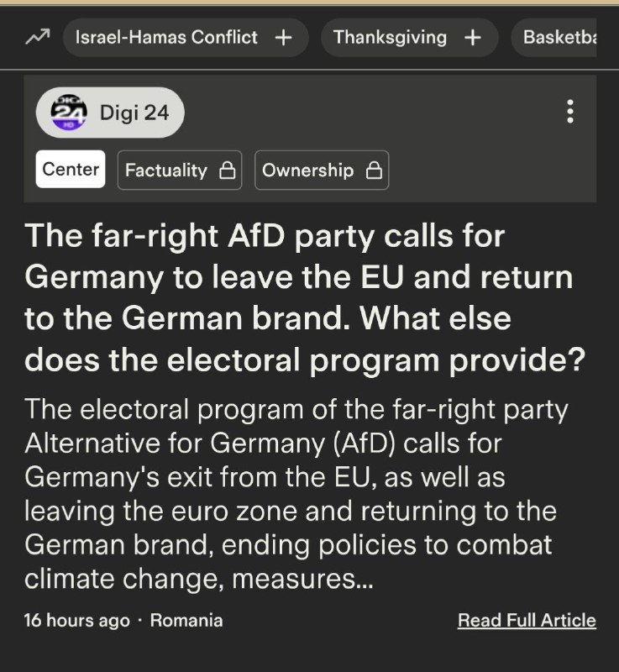
Task: Follow Thanksgiving topic via plus icon
Action: coord(473,38)
